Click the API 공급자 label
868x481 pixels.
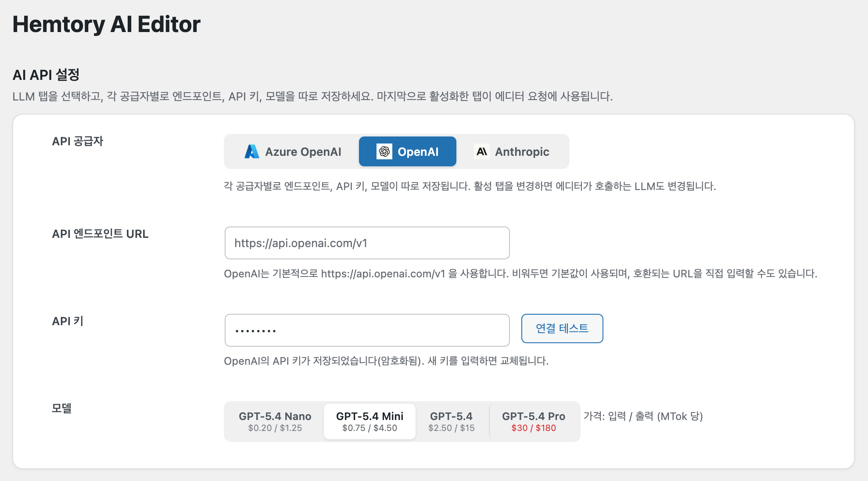[x=78, y=141]
